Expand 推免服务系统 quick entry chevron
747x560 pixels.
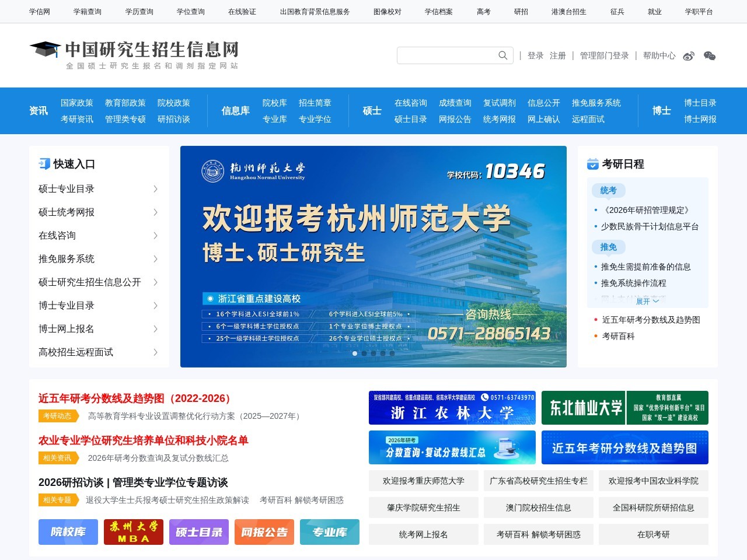tap(155, 259)
